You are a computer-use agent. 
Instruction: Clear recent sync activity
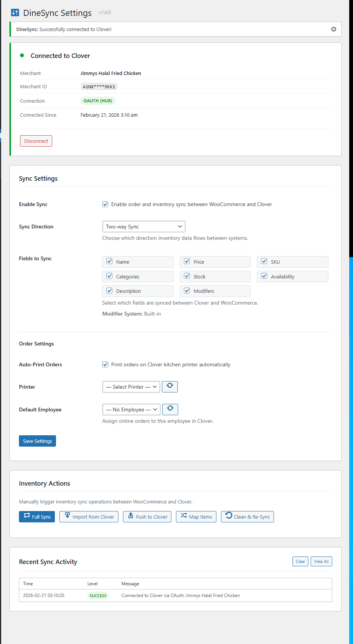point(300,561)
